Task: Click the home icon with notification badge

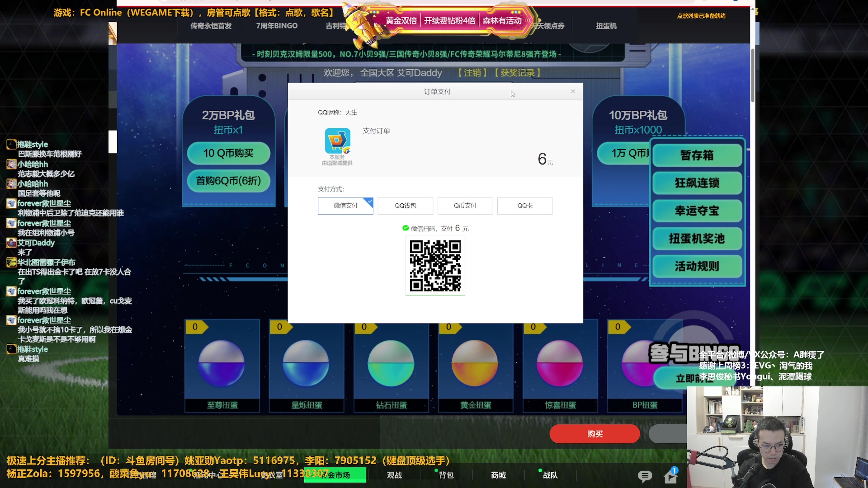Action: tap(670, 475)
